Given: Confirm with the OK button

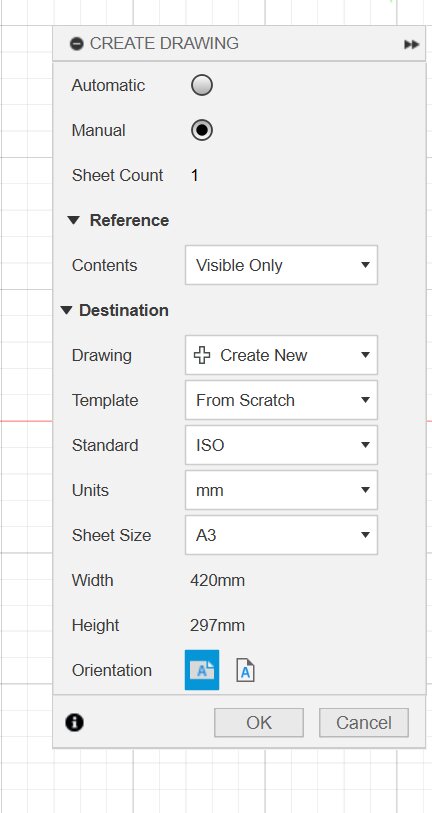Looking at the screenshot, I should (259, 722).
